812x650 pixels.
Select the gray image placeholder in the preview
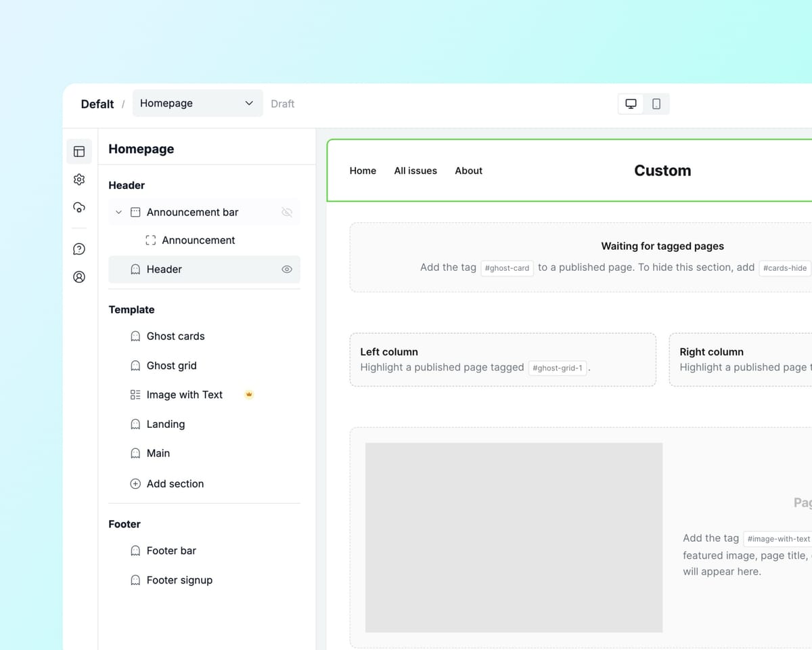click(x=514, y=537)
